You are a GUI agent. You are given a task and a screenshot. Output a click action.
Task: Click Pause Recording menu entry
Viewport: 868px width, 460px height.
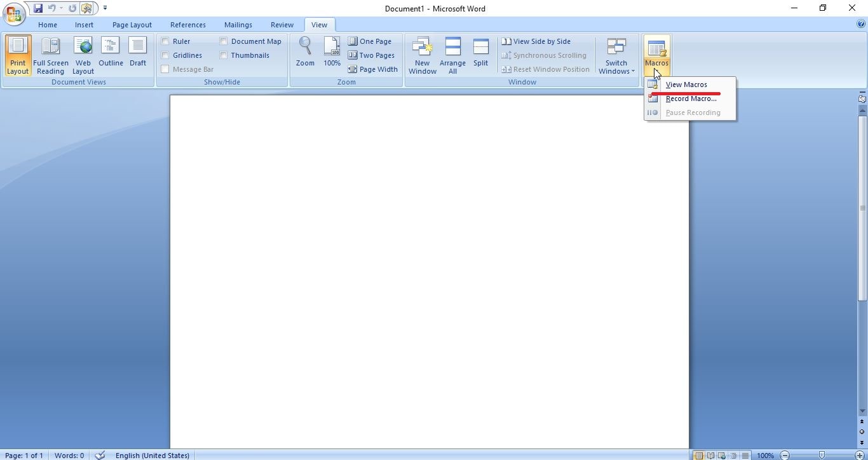690,112
